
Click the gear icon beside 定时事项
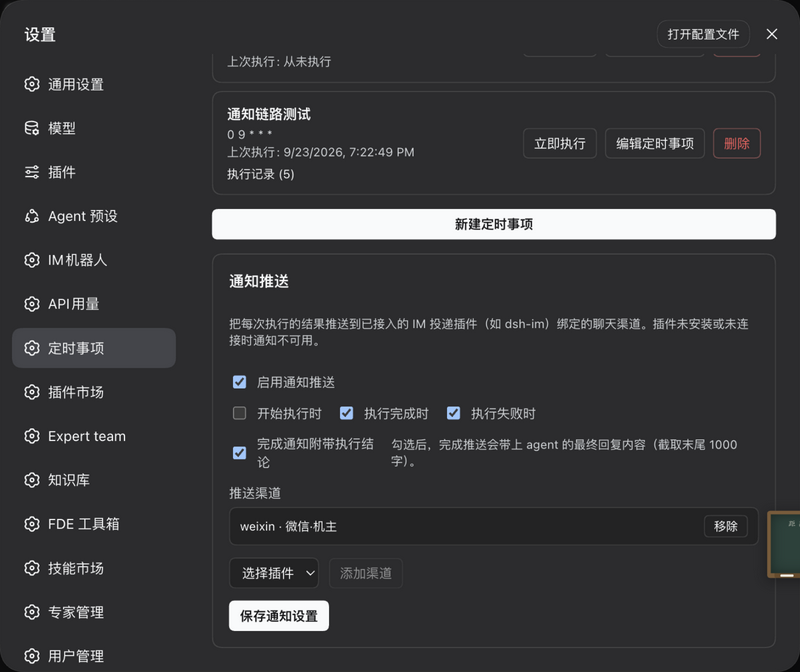click(x=32, y=348)
